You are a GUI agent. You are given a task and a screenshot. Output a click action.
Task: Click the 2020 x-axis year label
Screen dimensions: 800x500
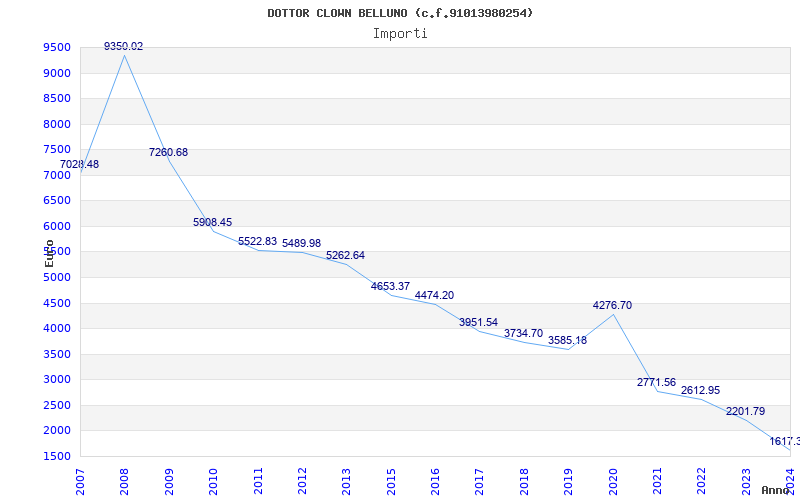coord(613,481)
